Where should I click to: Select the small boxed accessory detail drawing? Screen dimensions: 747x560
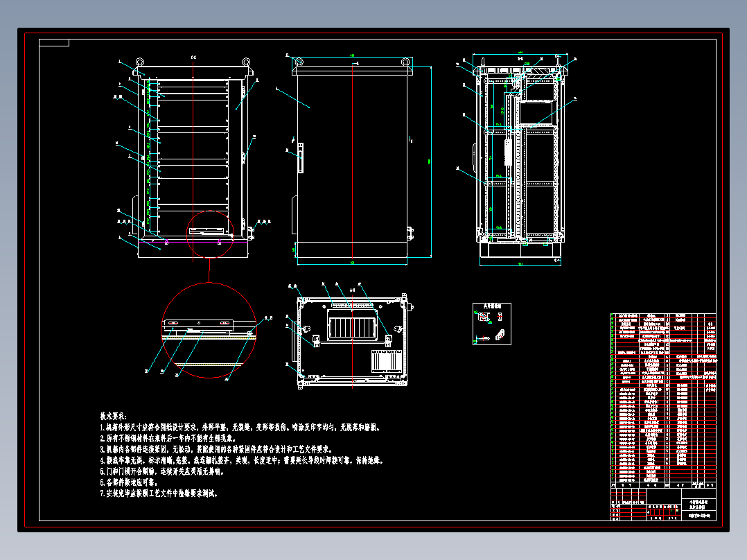pyautogui.click(x=492, y=324)
